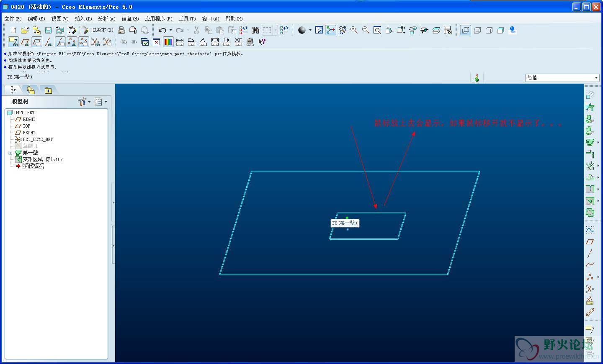Click the binoculars Find icon

(255, 30)
